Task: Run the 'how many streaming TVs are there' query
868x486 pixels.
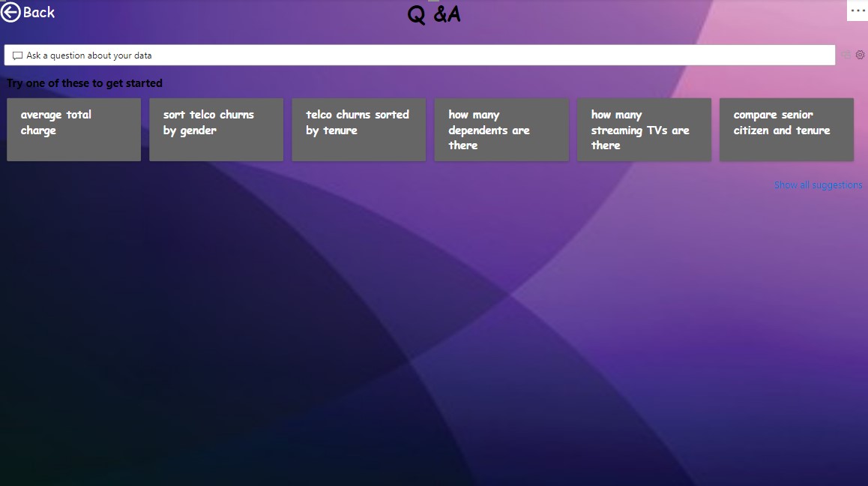Action: (x=644, y=129)
